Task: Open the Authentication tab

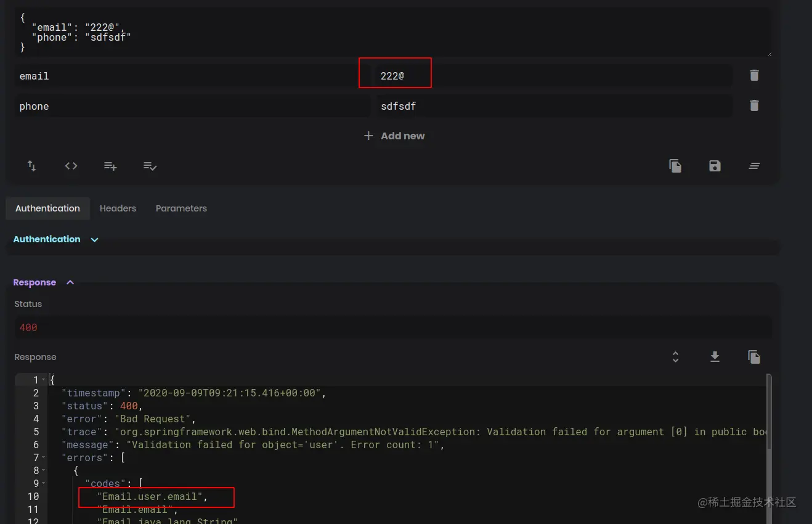Action: tap(47, 208)
